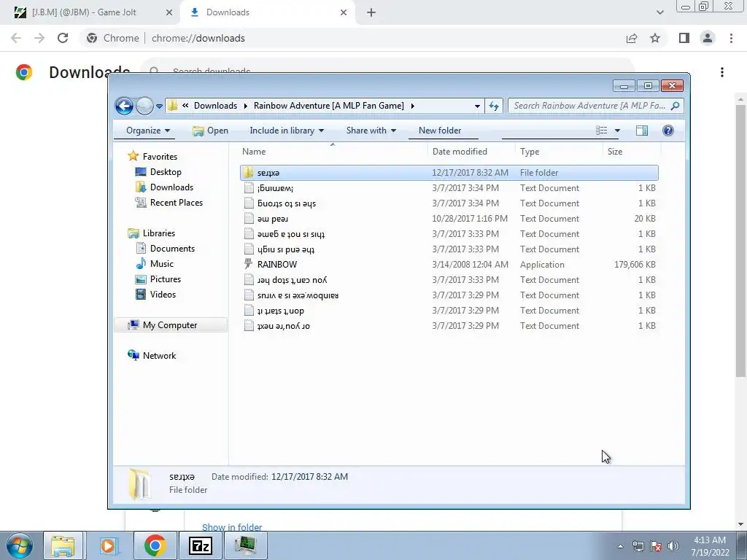Click the refresh button beside address bar

pos(494,106)
